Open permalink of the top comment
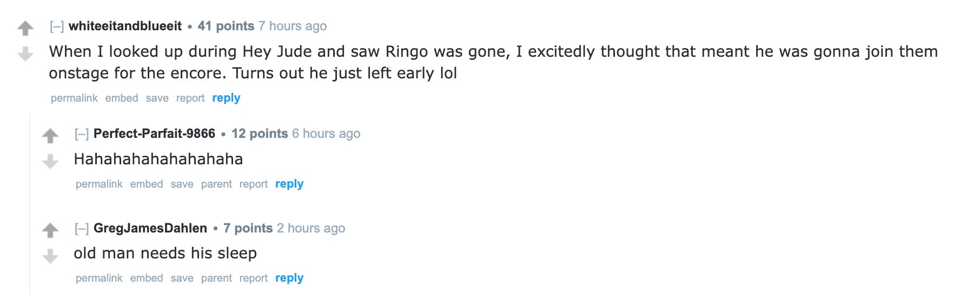This screenshot has height=306, width=980. (x=74, y=98)
